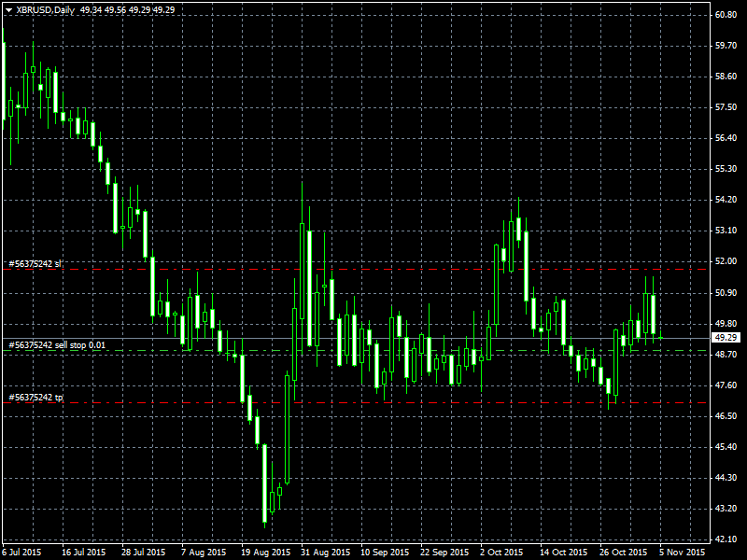The height and width of the screenshot is (560, 747).
Task: Click the 16 Jul 2015 date label
Action: tap(84, 553)
